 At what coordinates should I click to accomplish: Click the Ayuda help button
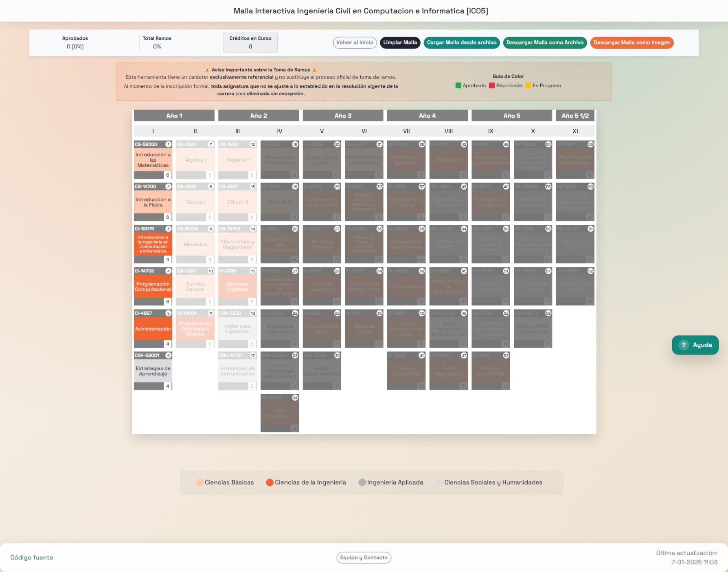[x=695, y=345]
